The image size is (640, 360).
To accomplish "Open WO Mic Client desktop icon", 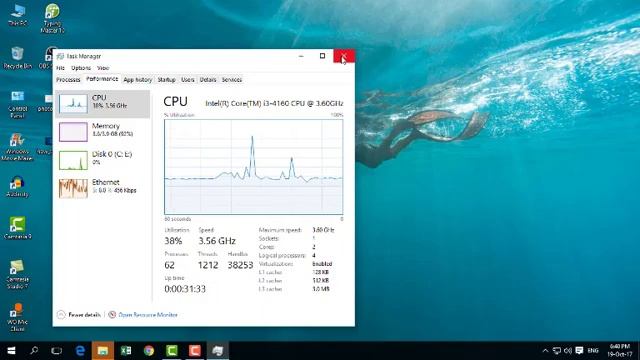I will [x=17, y=317].
